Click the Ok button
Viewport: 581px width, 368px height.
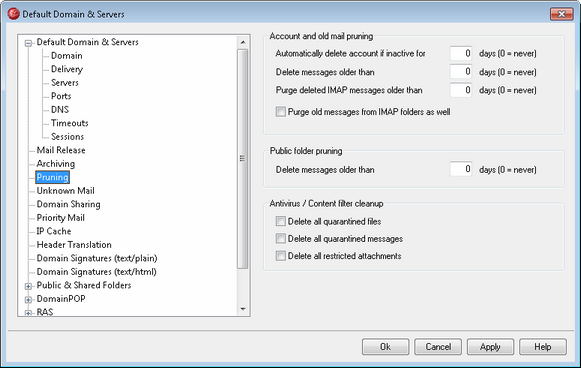point(385,347)
